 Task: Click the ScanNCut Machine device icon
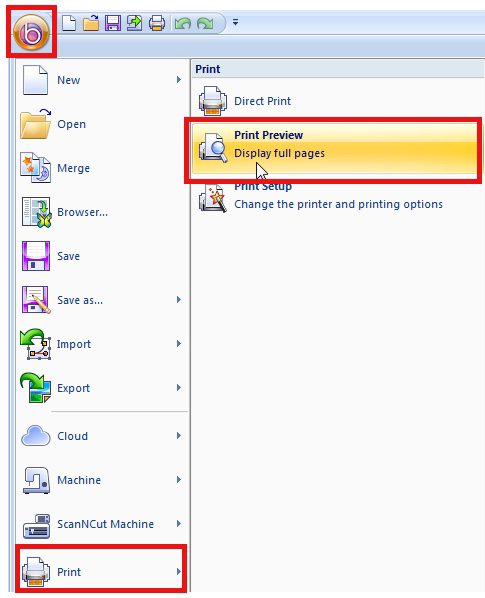[36, 526]
